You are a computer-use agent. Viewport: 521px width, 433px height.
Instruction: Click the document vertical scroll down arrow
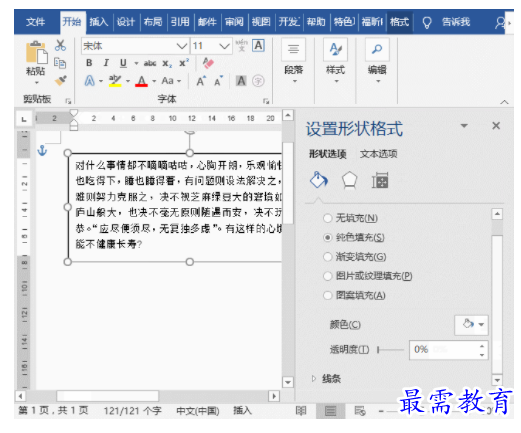(x=288, y=382)
